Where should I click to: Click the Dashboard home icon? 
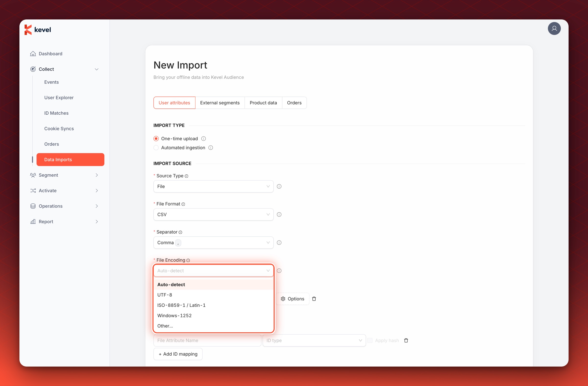[x=33, y=54]
